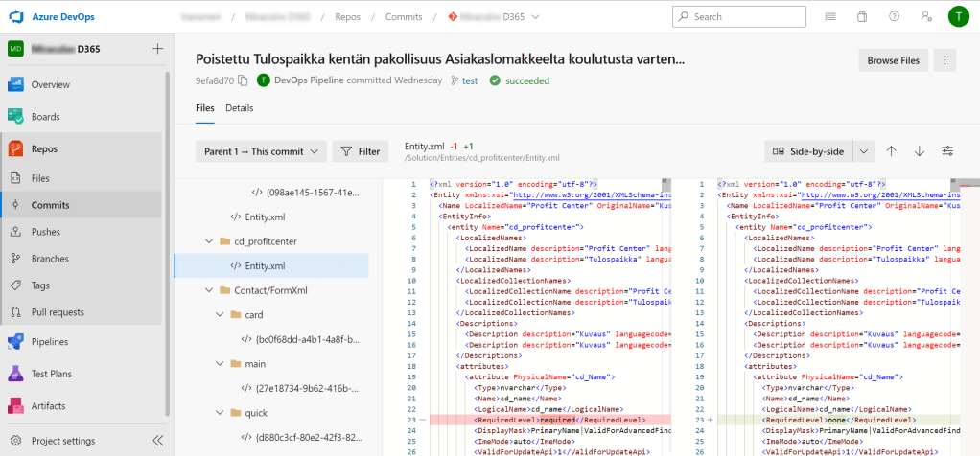
Task: Open diff view settings icon
Action: tap(948, 151)
